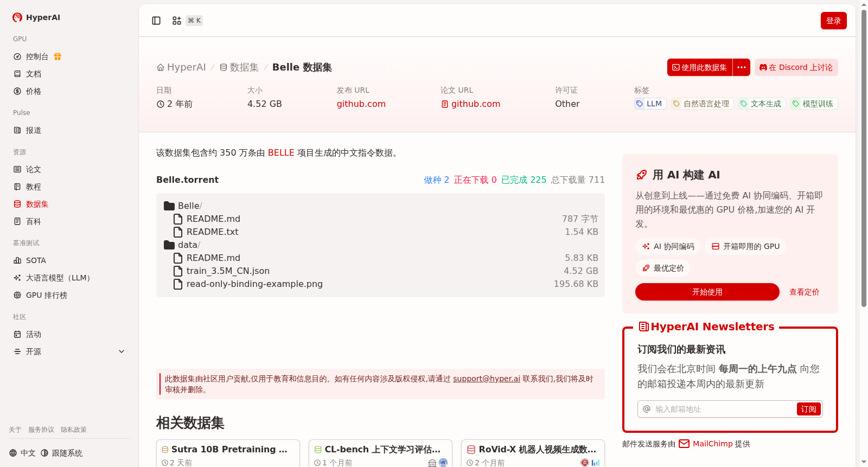Click the support@hyper.ai email link
This screenshot has height=467, width=868.
point(487,379)
